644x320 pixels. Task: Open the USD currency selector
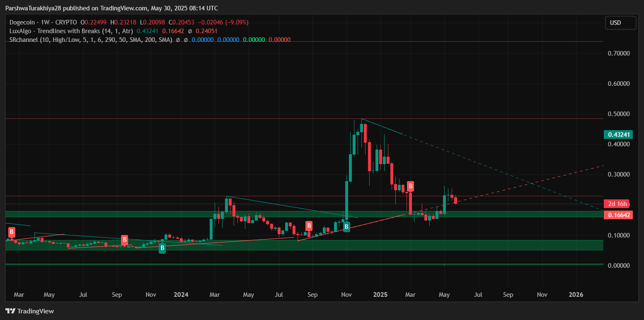620,23
